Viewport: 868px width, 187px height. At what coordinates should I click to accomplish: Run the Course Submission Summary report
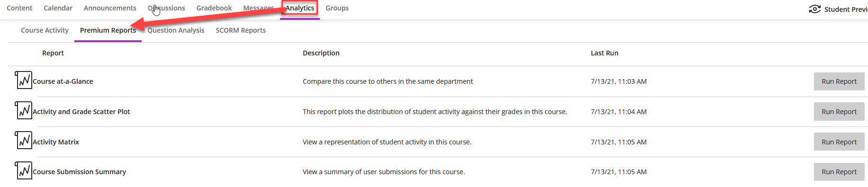pos(839,172)
